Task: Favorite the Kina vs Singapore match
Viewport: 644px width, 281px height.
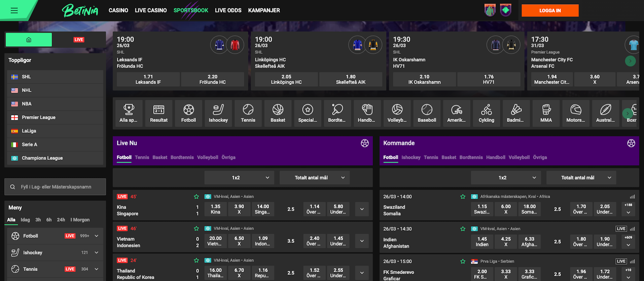Action: [197, 197]
